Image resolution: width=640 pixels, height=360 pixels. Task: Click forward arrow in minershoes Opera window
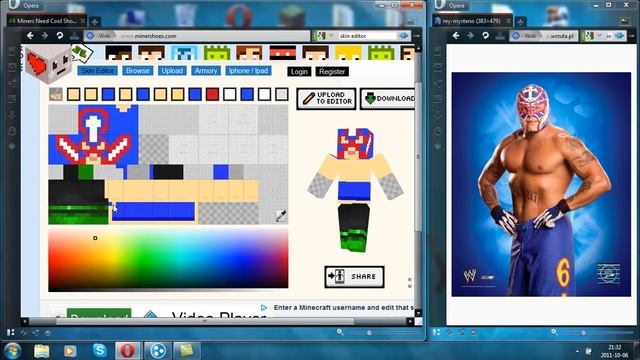coord(44,36)
